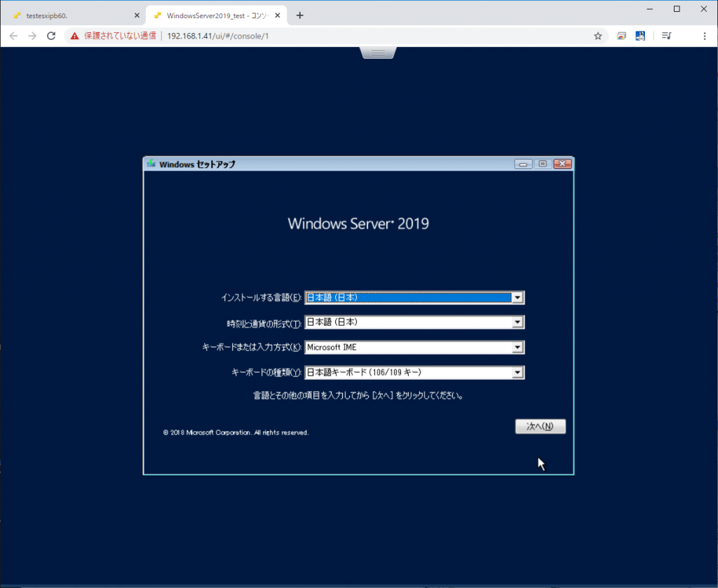Open the install language dropdown

point(414,297)
